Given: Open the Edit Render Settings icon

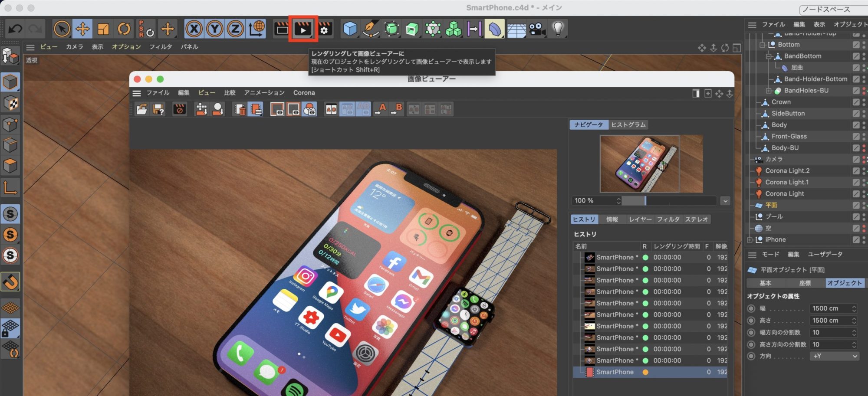Looking at the screenshot, I should (325, 29).
